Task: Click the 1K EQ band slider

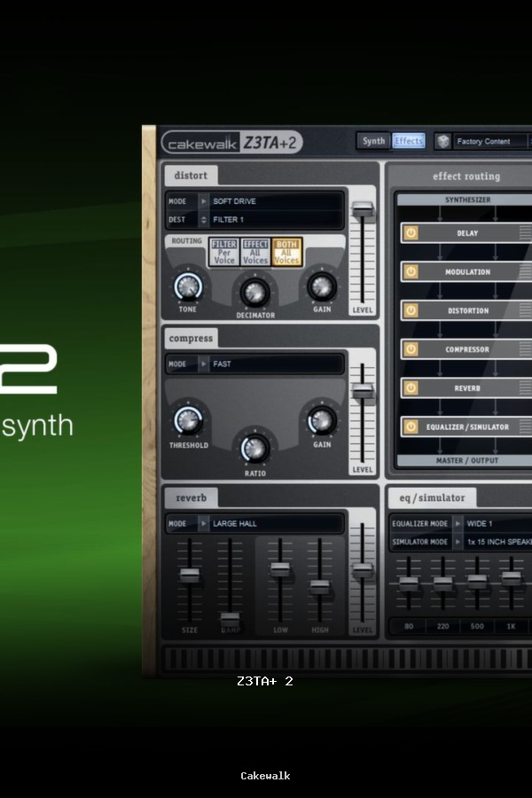Action: coord(511,578)
